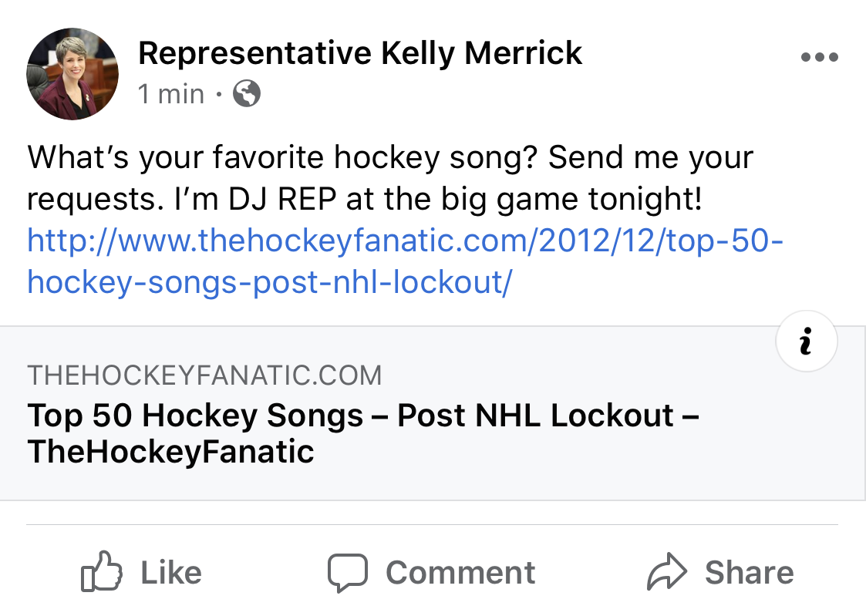Click the arrow Share icon
866x616 pixels.
[x=666, y=571]
